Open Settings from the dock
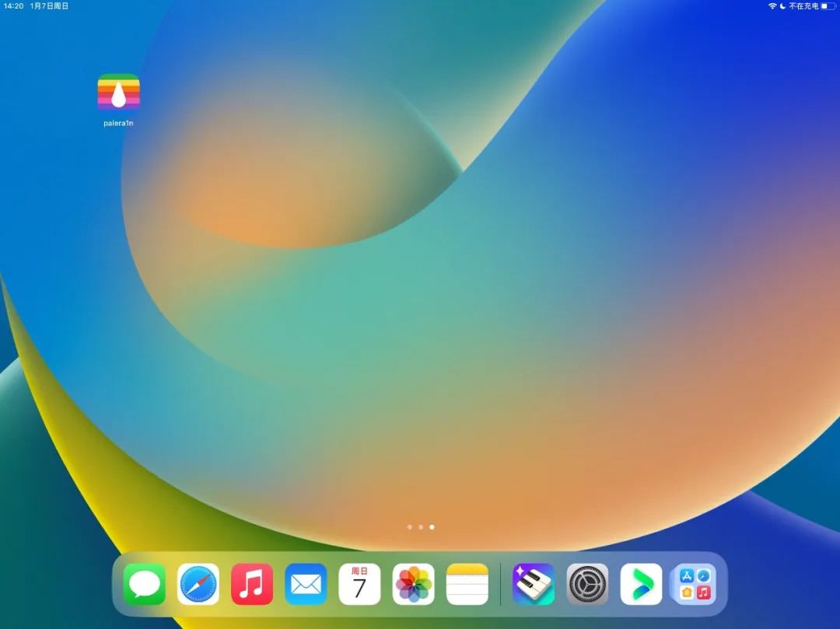840x629 pixels. [588, 584]
